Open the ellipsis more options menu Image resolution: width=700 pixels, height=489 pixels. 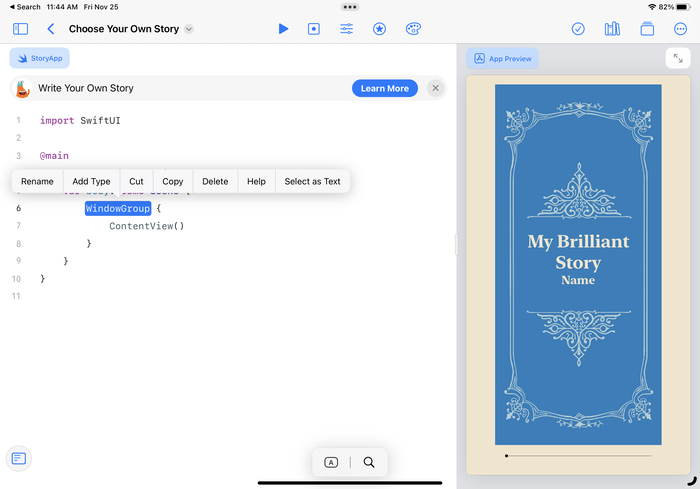click(681, 29)
